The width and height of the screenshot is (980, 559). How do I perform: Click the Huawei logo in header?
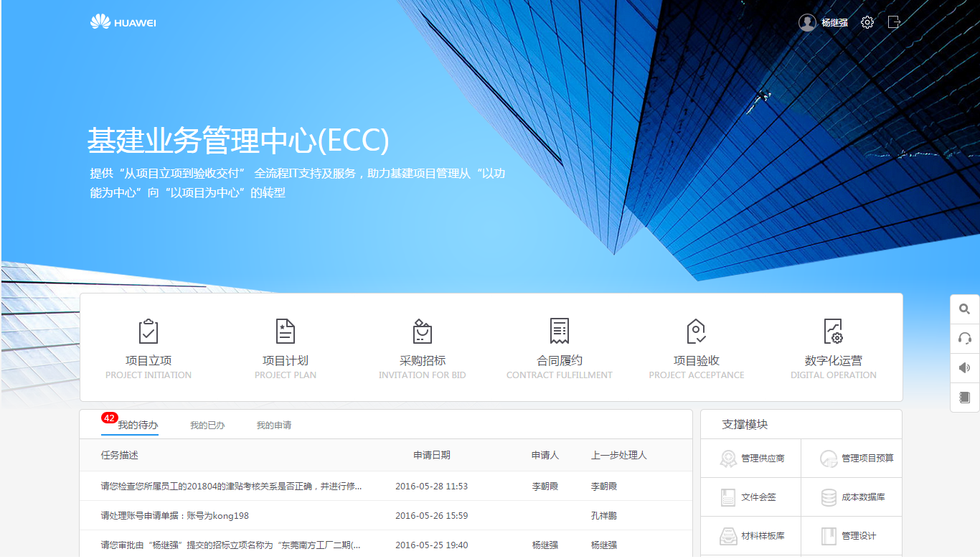tap(123, 22)
